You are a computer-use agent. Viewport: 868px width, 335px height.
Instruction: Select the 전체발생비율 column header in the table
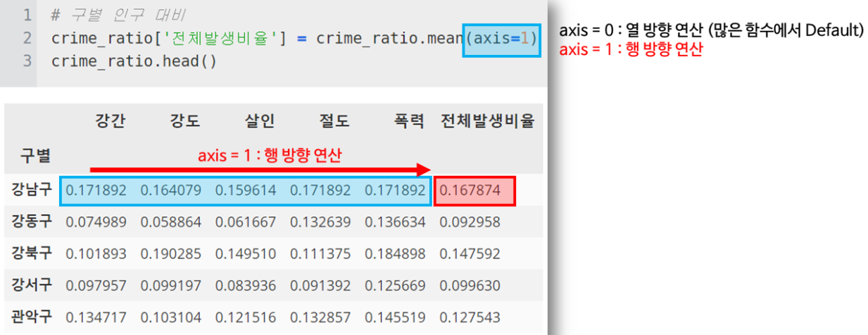(x=487, y=121)
